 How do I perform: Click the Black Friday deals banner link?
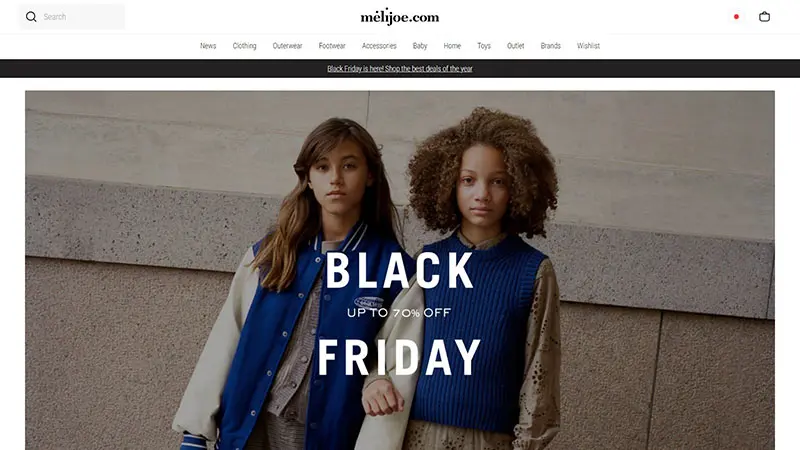400,68
